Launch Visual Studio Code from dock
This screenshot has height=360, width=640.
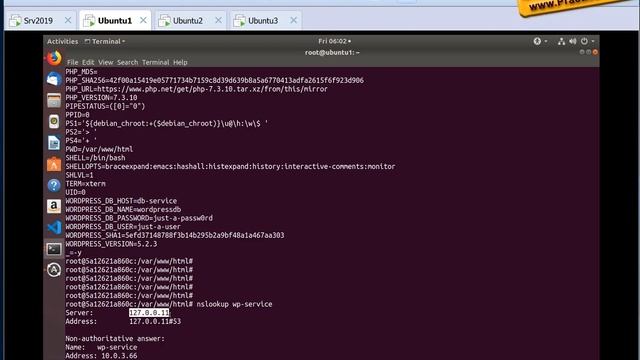[54, 227]
